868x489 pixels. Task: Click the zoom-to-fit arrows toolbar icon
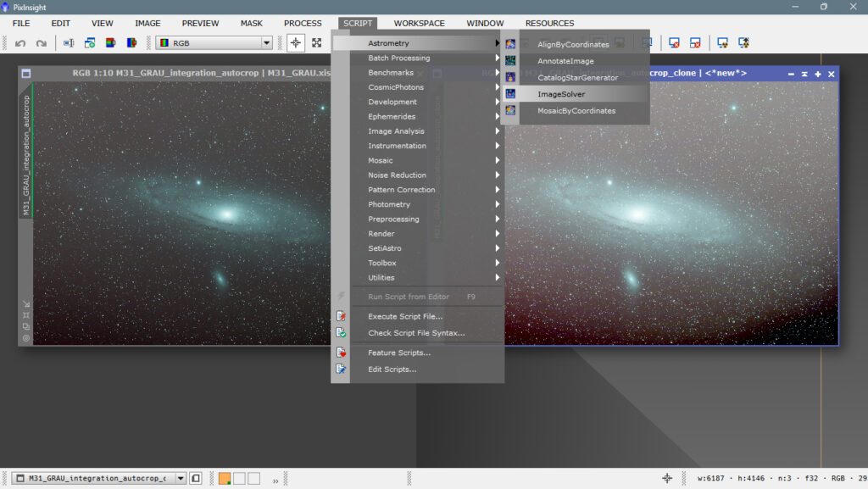coord(317,43)
